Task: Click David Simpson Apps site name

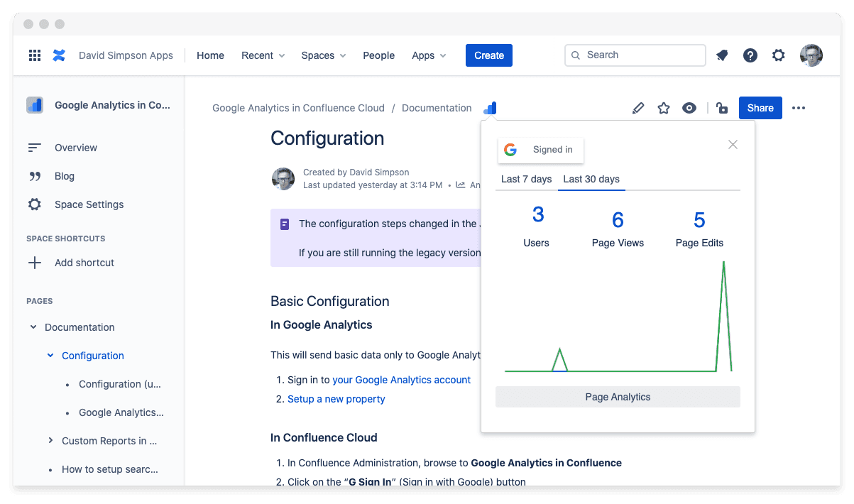Action: click(x=126, y=55)
